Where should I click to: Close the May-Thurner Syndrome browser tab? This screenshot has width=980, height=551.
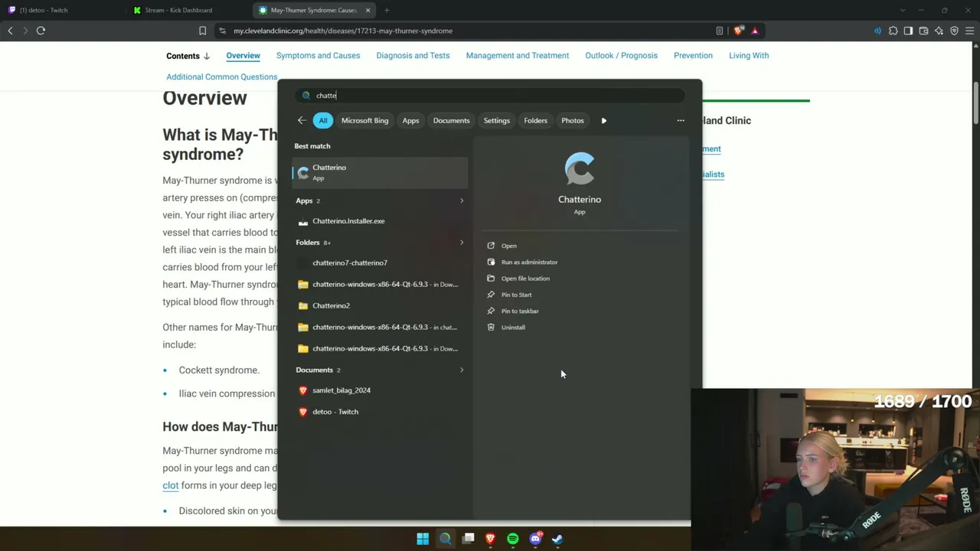coord(367,10)
